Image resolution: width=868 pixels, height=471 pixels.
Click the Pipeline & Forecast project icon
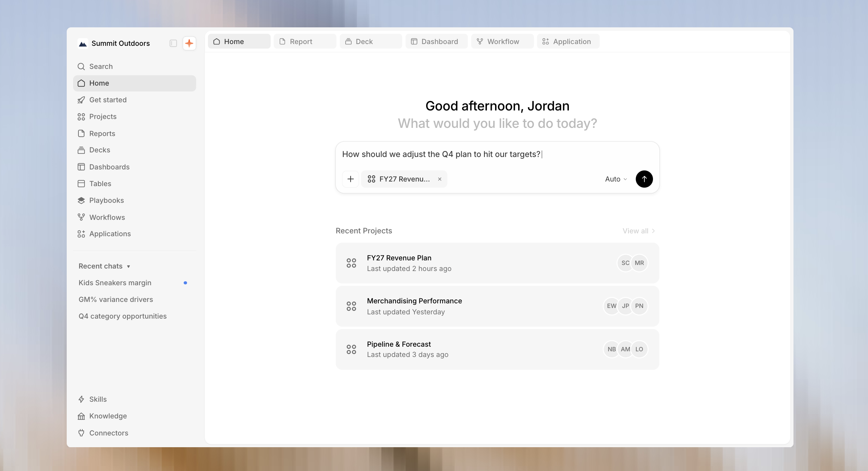tap(351, 350)
